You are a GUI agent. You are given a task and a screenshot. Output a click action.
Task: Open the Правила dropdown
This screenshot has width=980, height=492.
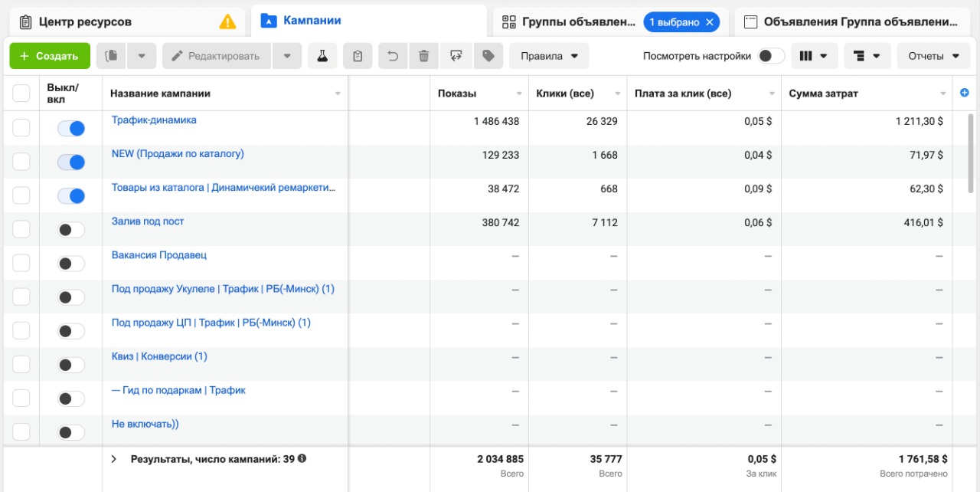(549, 56)
